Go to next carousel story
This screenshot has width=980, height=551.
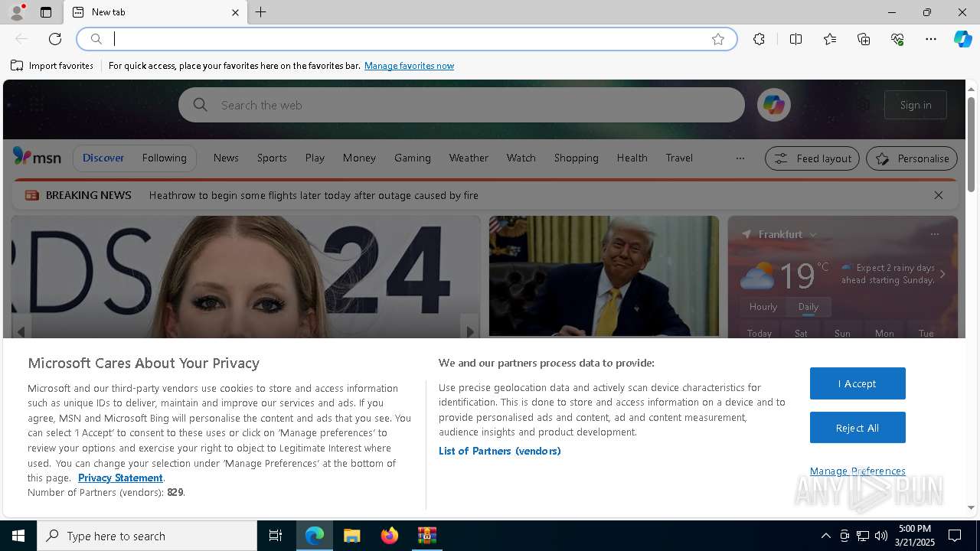(470, 331)
